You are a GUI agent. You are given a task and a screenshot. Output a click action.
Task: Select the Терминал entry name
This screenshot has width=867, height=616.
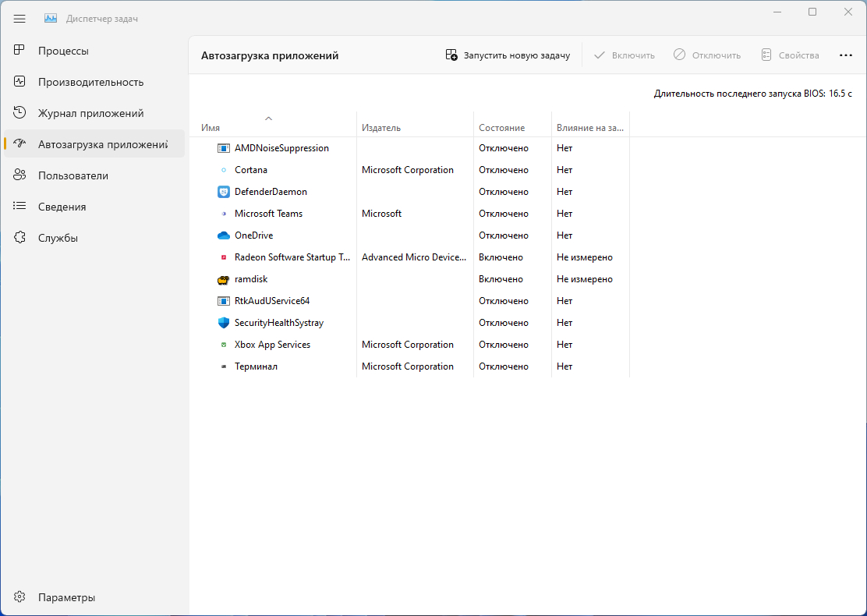(x=256, y=366)
